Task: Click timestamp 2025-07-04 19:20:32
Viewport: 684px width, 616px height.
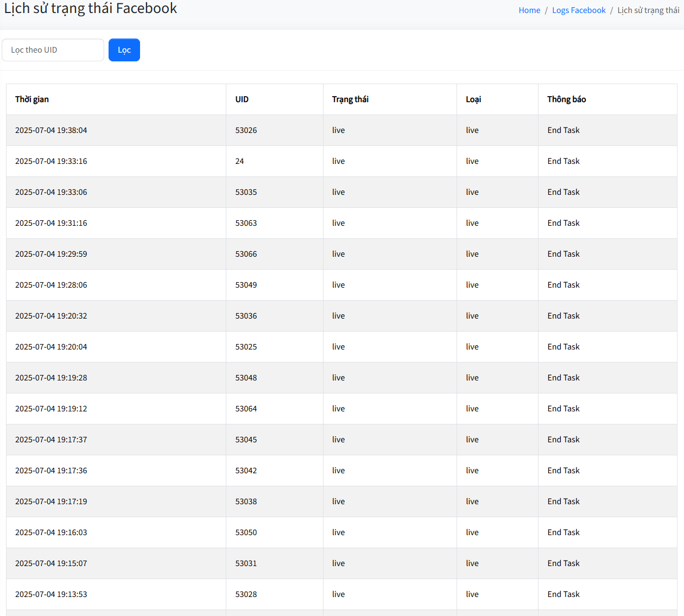Action: point(51,316)
